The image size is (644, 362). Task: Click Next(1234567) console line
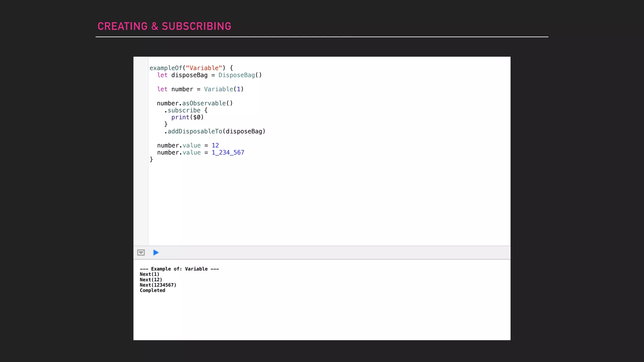[158, 285]
